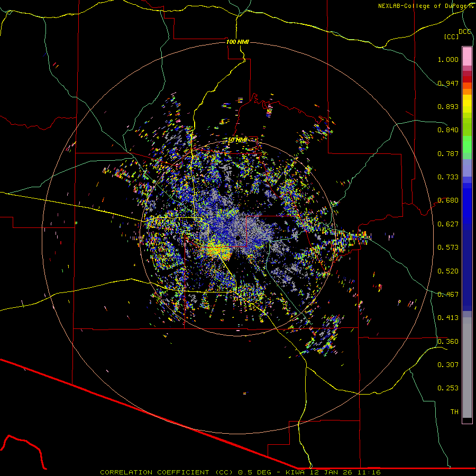Viewport: 476px width, 476px height.
Task: Click the black radar site dot at center
Action: click(238, 237)
